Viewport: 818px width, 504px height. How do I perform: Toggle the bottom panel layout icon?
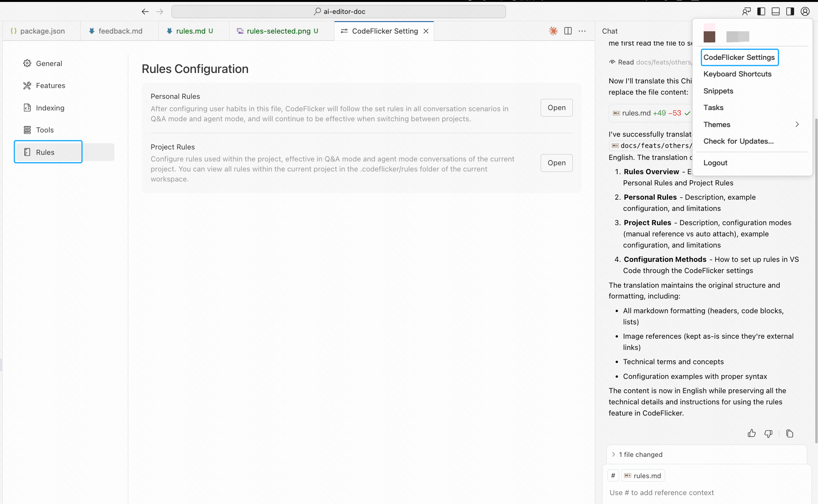pyautogui.click(x=776, y=12)
